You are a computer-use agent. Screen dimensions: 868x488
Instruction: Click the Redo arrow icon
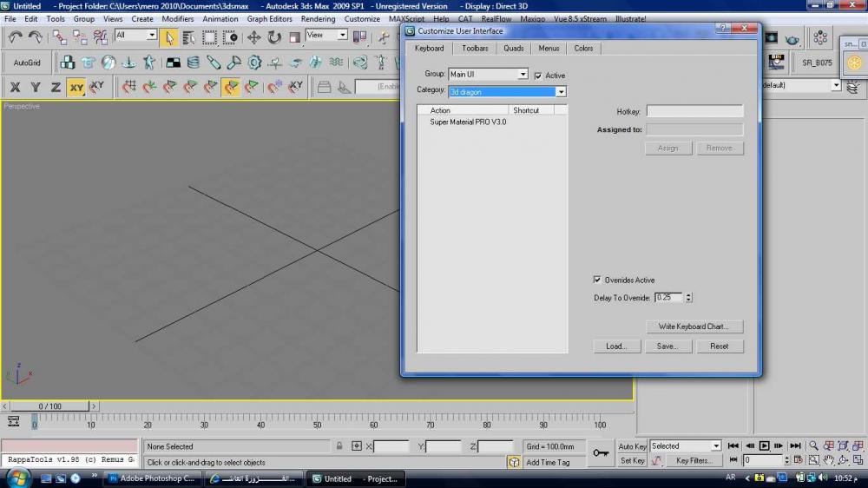(35, 37)
